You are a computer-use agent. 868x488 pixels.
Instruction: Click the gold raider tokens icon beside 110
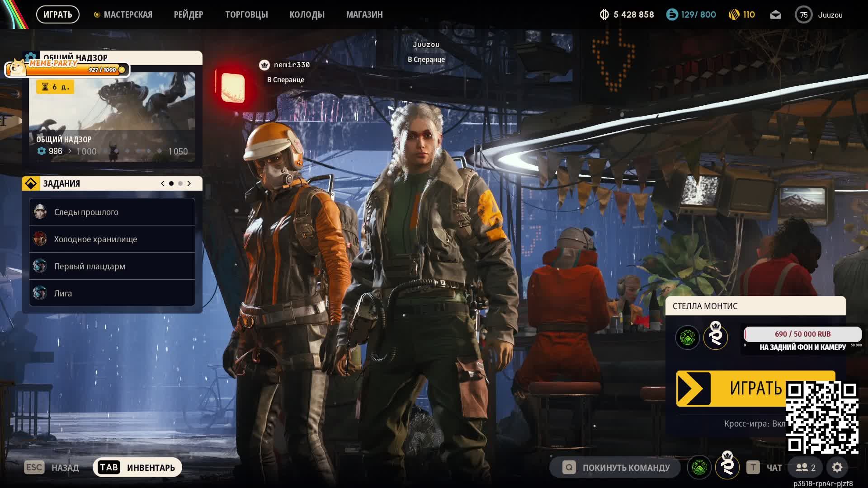coord(734,15)
